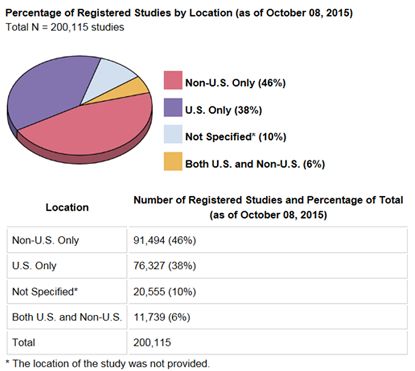The height and width of the screenshot is (371, 415).
Task: Click the 11,739 (6%) table cell
Action: coord(267,317)
